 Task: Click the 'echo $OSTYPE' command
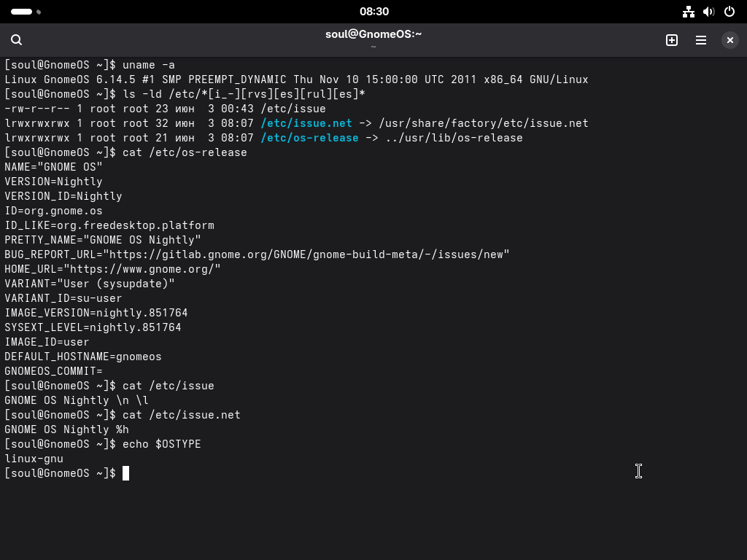(x=161, y=444)
